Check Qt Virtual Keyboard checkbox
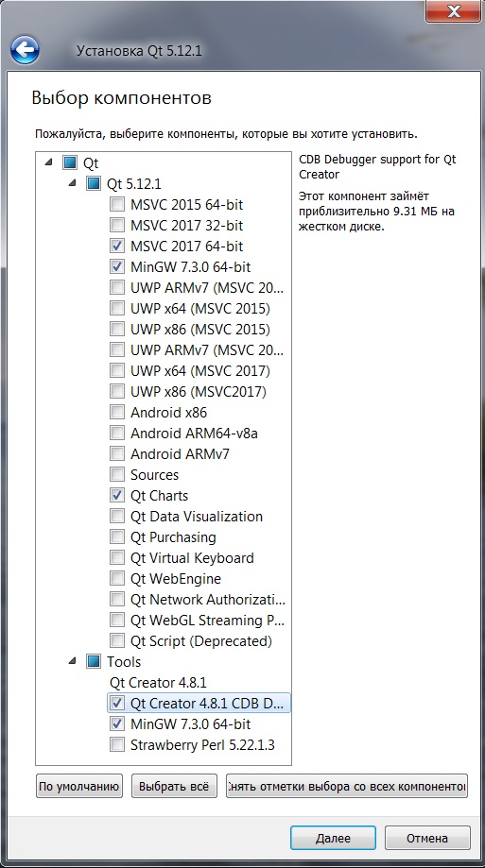485x868 pixels. 117,558
